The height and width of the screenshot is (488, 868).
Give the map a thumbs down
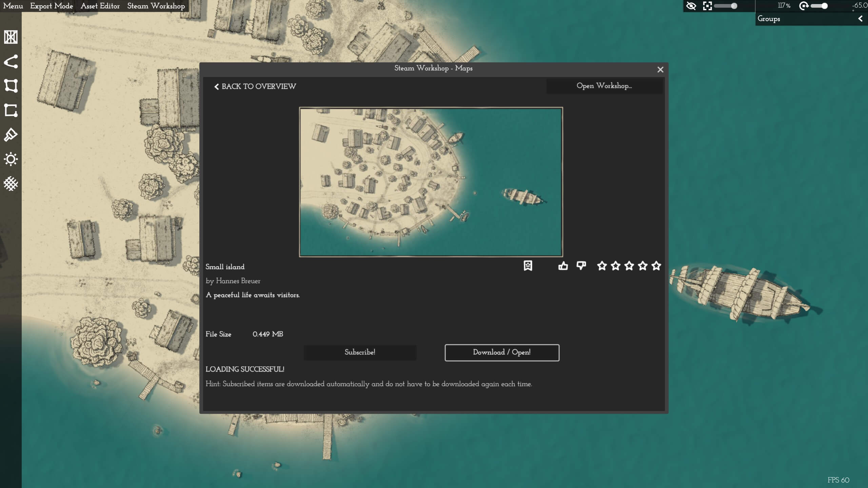coord(581,266)
